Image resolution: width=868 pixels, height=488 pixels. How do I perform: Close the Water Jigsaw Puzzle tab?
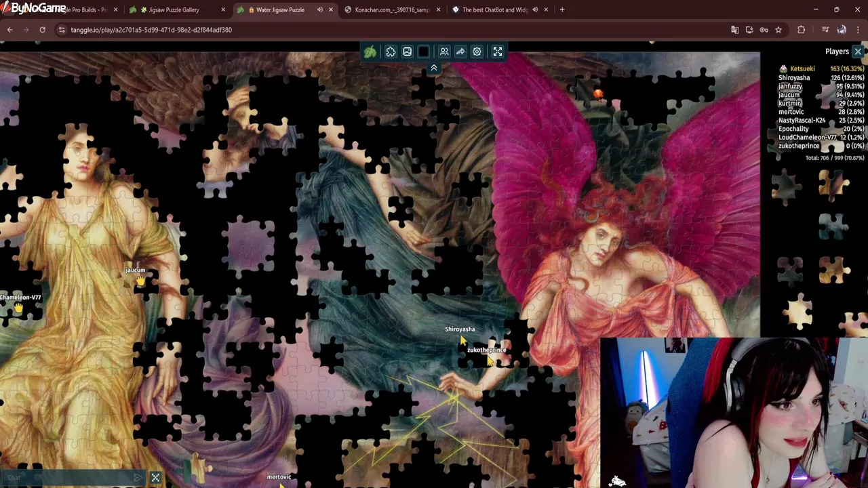[331, 9]
